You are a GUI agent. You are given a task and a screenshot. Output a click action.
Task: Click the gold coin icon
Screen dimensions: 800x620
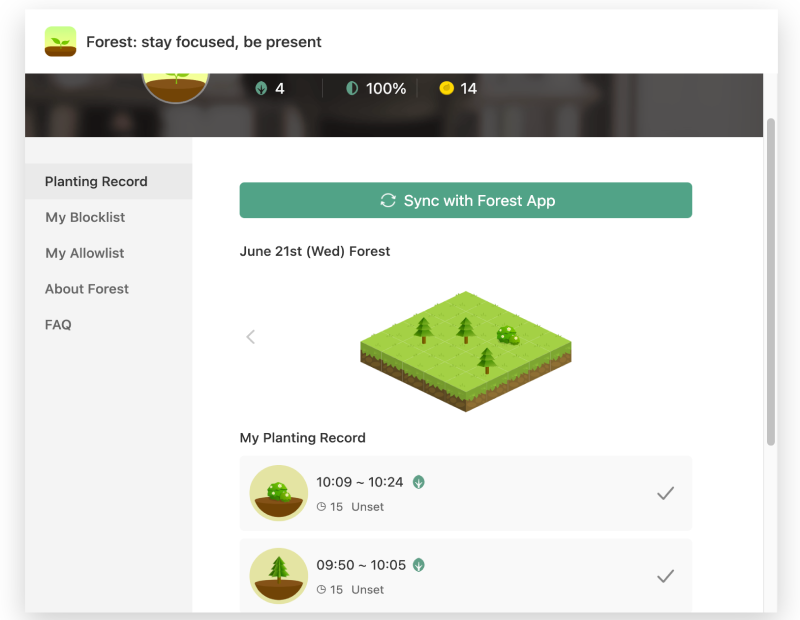click(446, 88)
